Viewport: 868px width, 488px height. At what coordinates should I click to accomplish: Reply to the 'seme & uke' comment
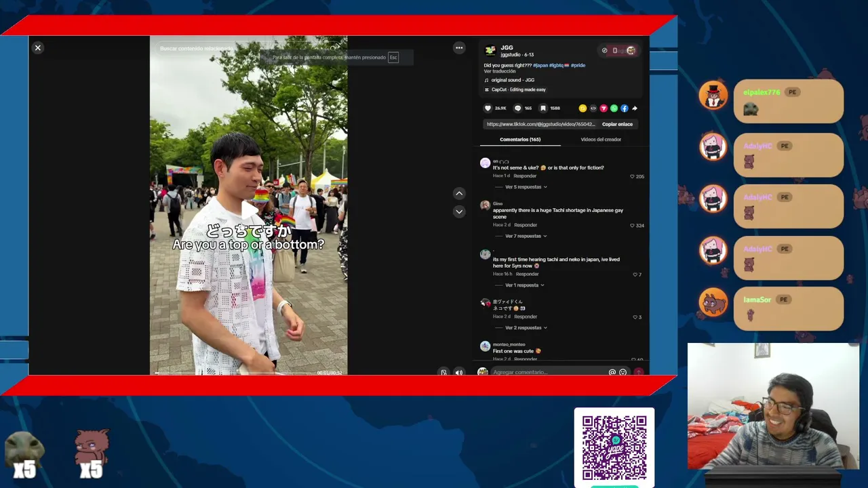tap(525, 176)
